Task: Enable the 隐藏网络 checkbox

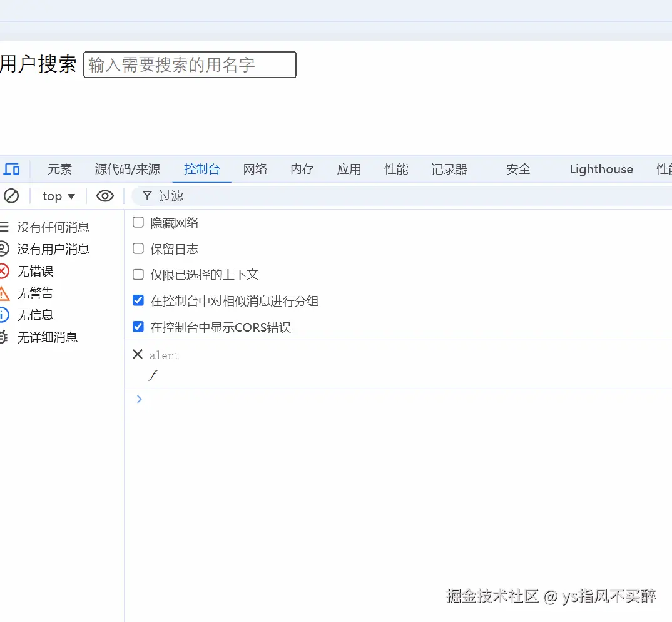Action: (x=138, y=222)
